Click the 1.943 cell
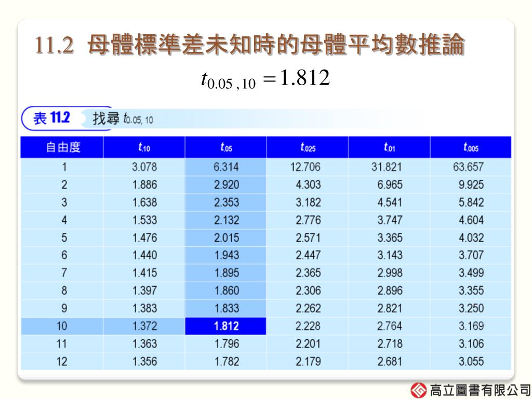 [227, 255]
